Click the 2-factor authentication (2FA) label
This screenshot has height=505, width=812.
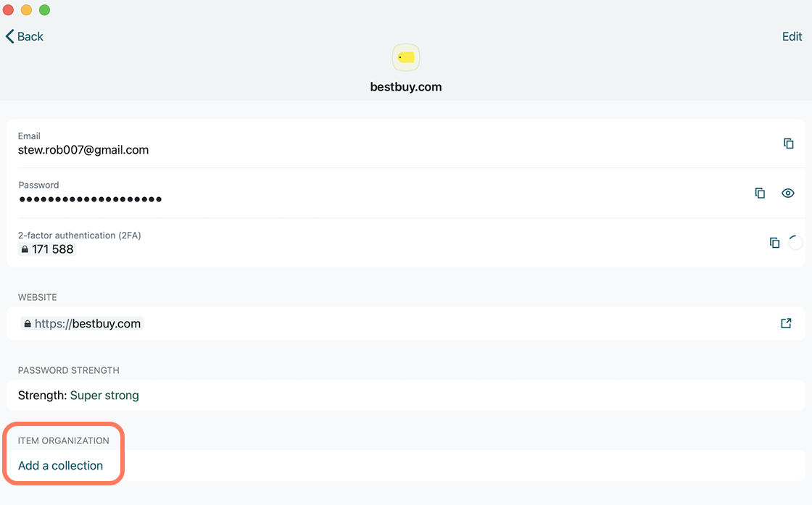pyautogui.click(x=80, y=235)
